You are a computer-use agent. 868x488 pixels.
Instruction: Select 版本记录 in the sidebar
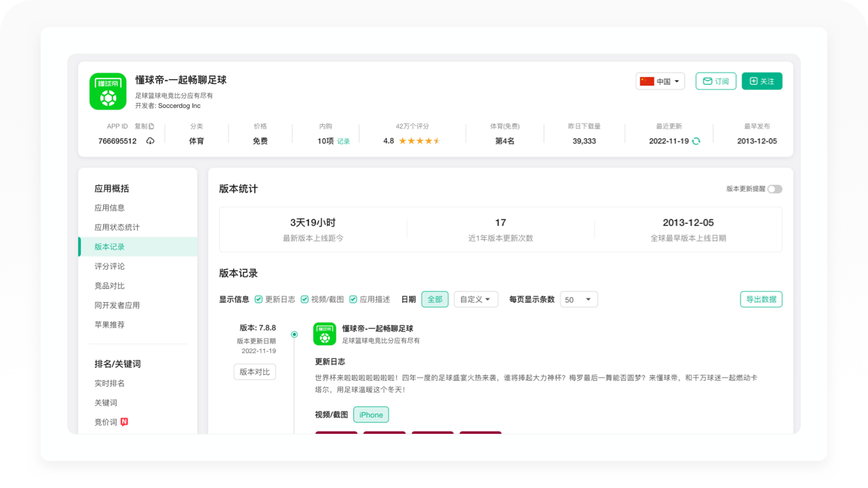pyautogui.click(x=138, y=247)
